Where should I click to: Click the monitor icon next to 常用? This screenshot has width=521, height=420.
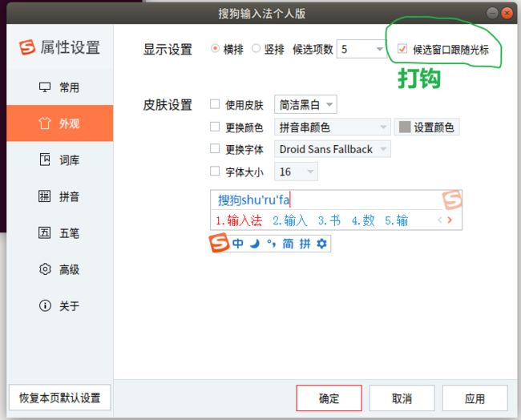coord(45,87)
